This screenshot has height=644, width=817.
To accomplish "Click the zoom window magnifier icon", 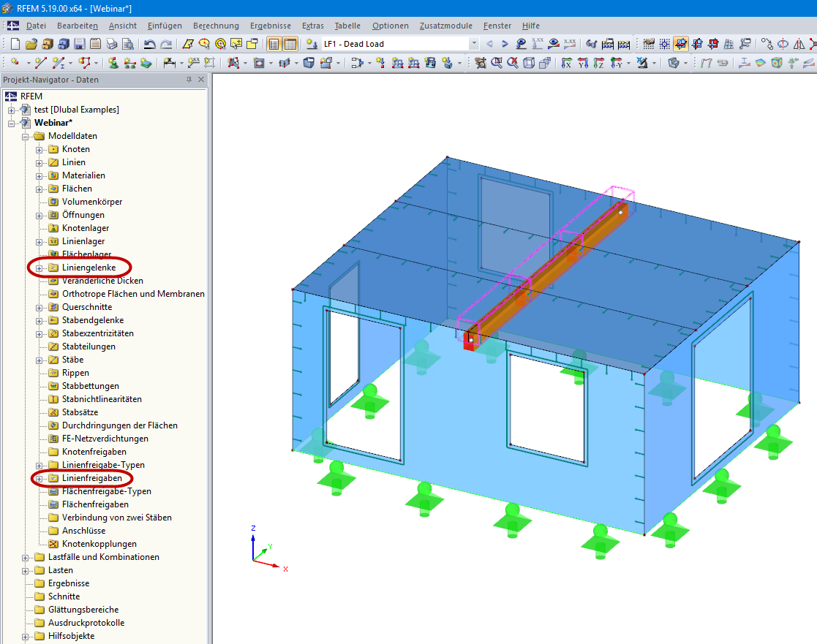I will pos(497,63).
